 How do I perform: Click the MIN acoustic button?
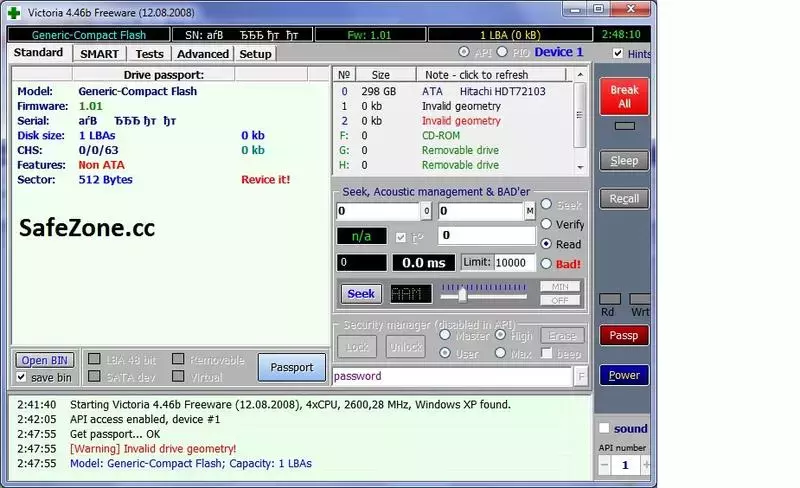(x=560, y=287)
